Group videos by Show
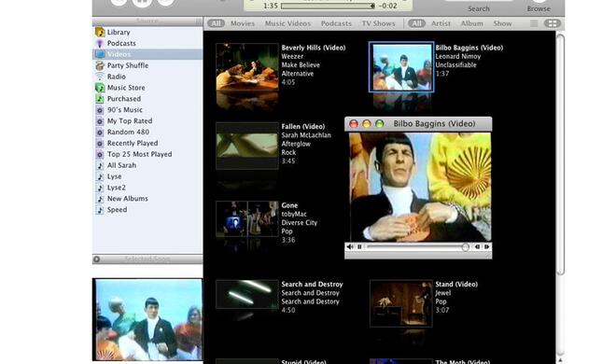The height and width of the screenshot is (364, 616). click(x=502, y=23)
